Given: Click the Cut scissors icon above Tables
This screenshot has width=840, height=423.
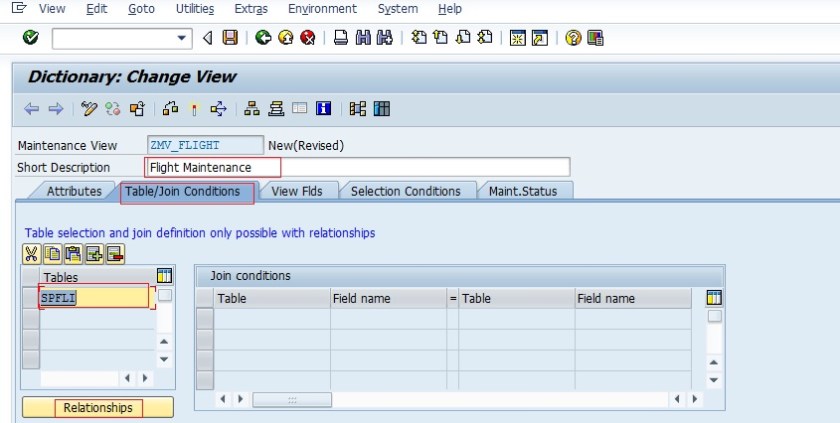Looking at the screenshot, I should 31,254.
